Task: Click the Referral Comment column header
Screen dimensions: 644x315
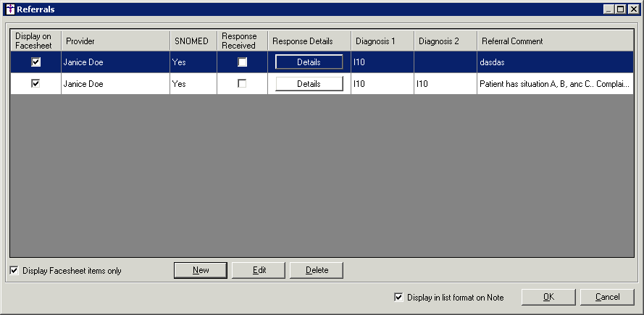Action: point(554,41)
